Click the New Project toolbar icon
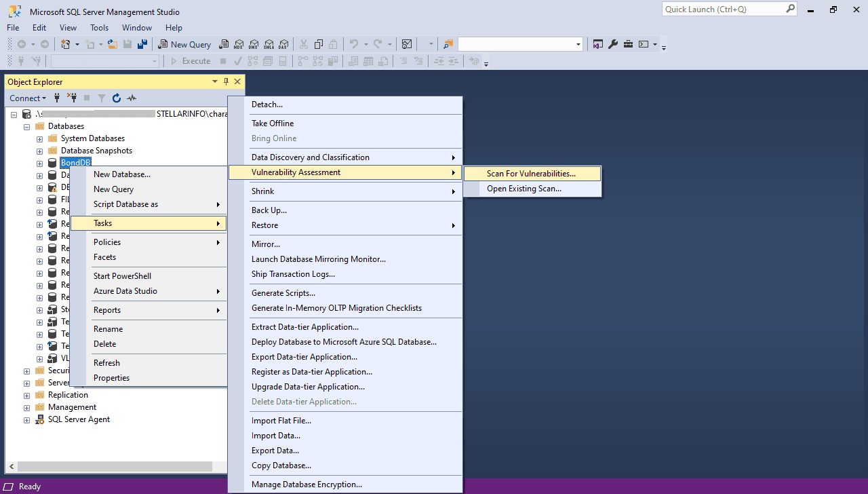 click(x=66, y=44)
